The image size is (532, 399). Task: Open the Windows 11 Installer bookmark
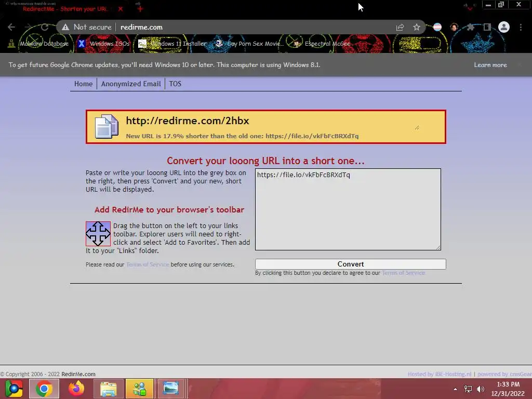[x=172, y=44]
